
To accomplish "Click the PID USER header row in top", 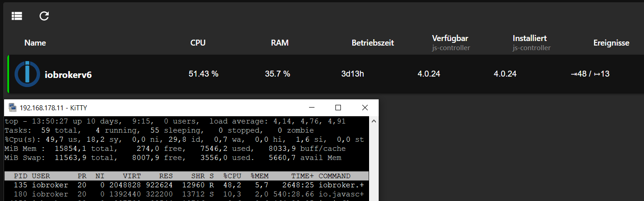I will [187, 176].
